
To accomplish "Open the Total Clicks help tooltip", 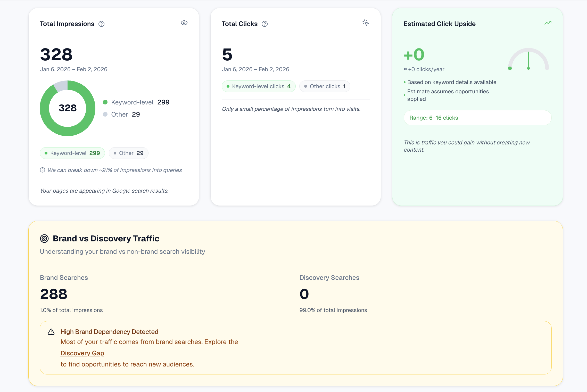I will (x=265, y=24).
